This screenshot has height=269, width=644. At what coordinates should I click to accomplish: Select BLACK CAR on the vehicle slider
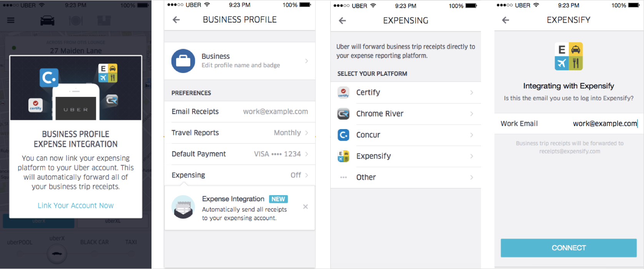tap(94, 242)
